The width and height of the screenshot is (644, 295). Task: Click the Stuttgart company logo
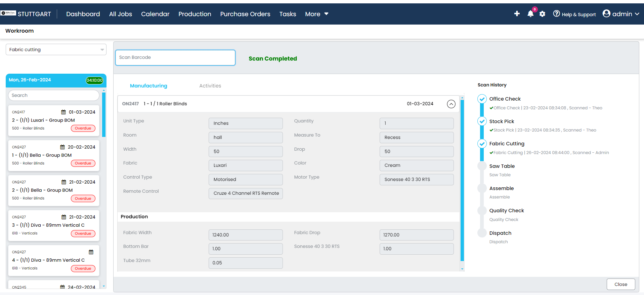[x=8, y=13]
